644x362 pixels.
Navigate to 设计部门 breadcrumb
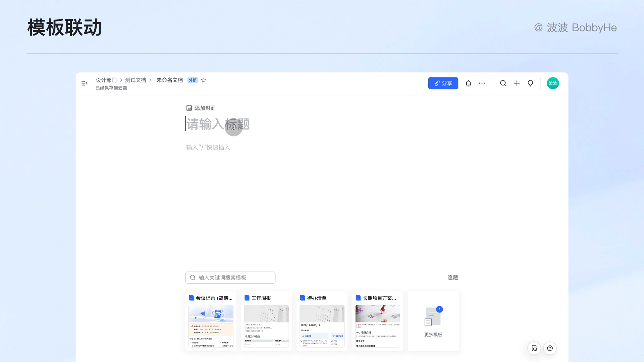[106, 80]
